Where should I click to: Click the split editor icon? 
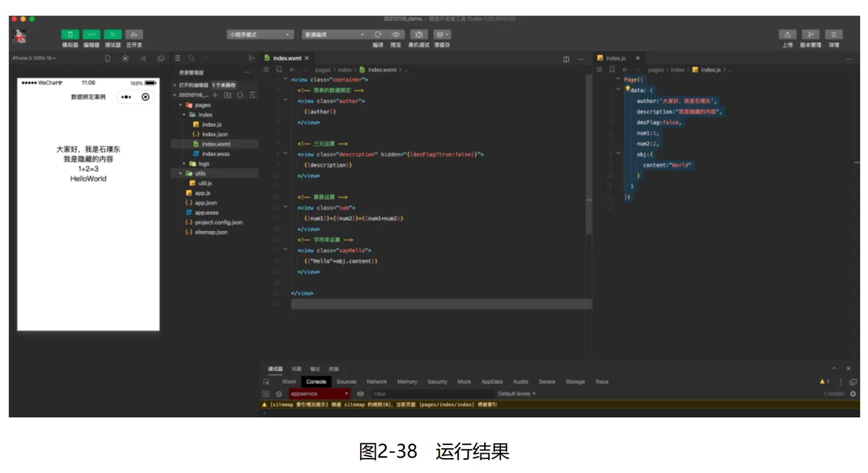tap(566, 59)
